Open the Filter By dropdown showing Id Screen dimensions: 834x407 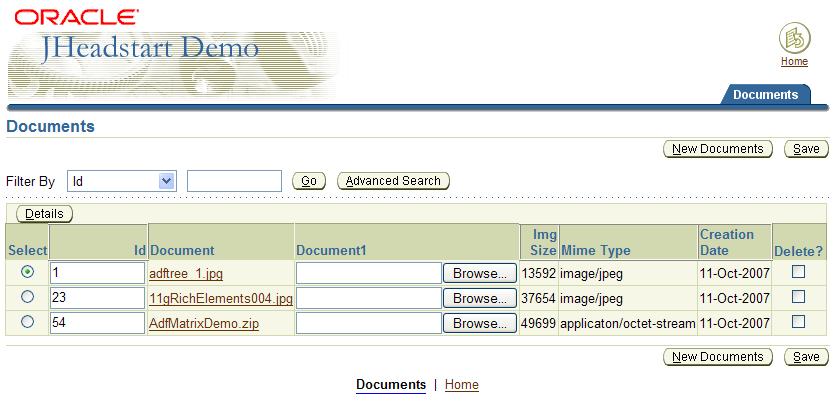coord(122,181)
